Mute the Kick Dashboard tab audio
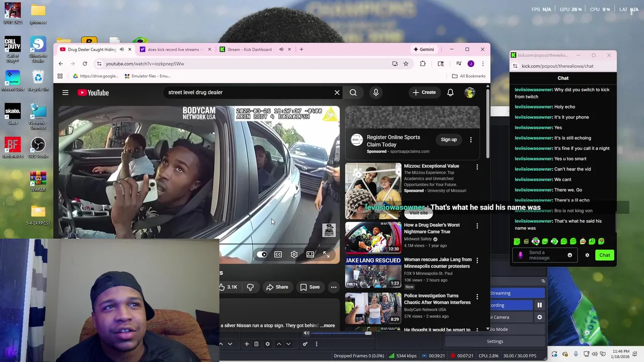Image resolution: width=644 pixels, height=362 pixels. pos(281,49)
